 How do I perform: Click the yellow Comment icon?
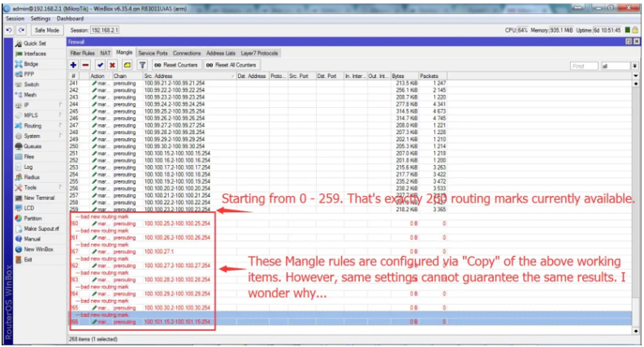click(x=127, y=65)
